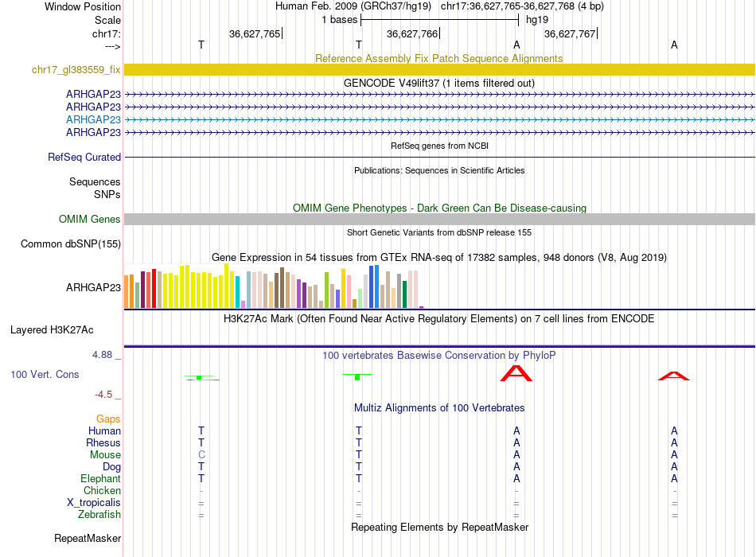This screenshot has width=756, height=557.
Task: Click the dark green bar in GTEx chart
Action: pos(404,294)
